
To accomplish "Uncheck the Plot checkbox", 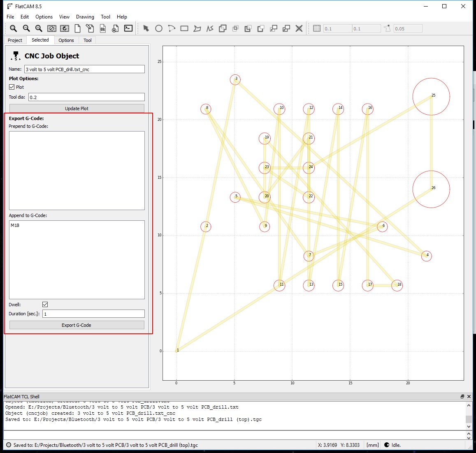I will tap(12, 87).
